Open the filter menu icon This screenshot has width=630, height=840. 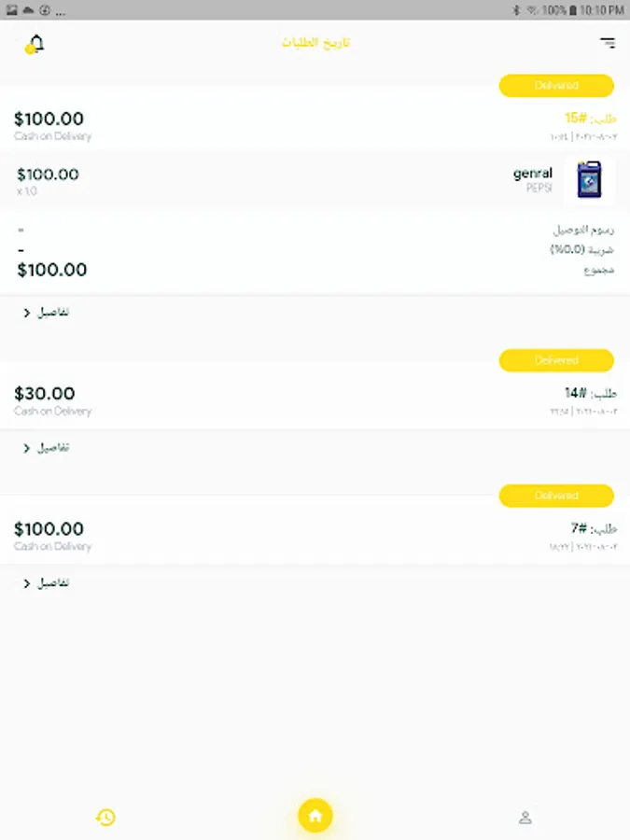608,43
